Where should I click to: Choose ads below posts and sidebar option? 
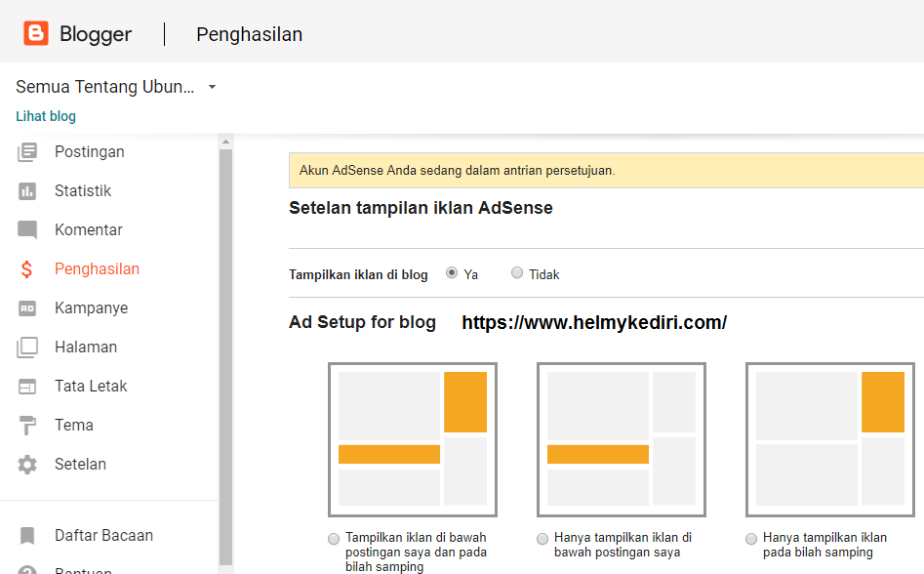coord(334,539)
